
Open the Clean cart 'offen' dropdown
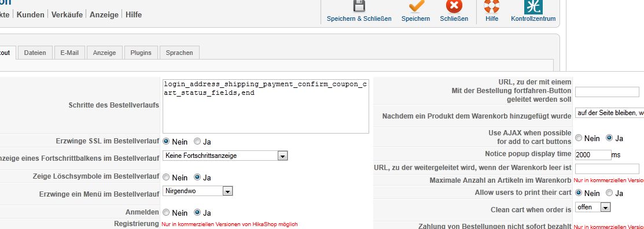point(593,207)
